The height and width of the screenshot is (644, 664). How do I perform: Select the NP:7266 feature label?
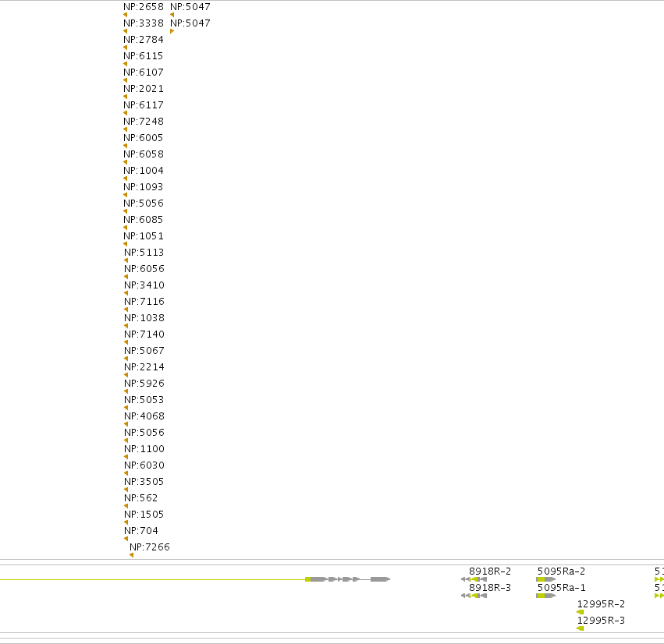[150, 547]
